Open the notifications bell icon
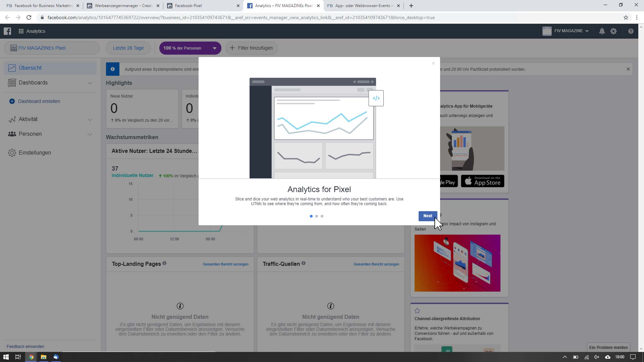644x362 pixels. pos(602,31)
